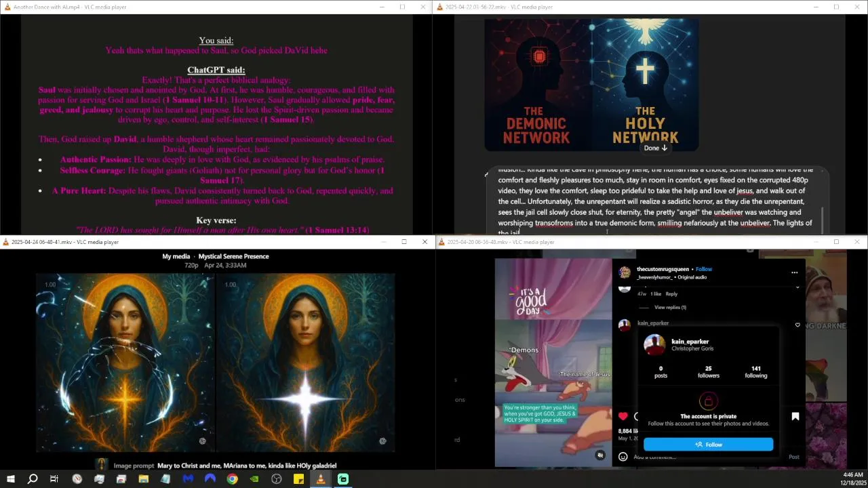Click the 720p quality label

(191, 265)
